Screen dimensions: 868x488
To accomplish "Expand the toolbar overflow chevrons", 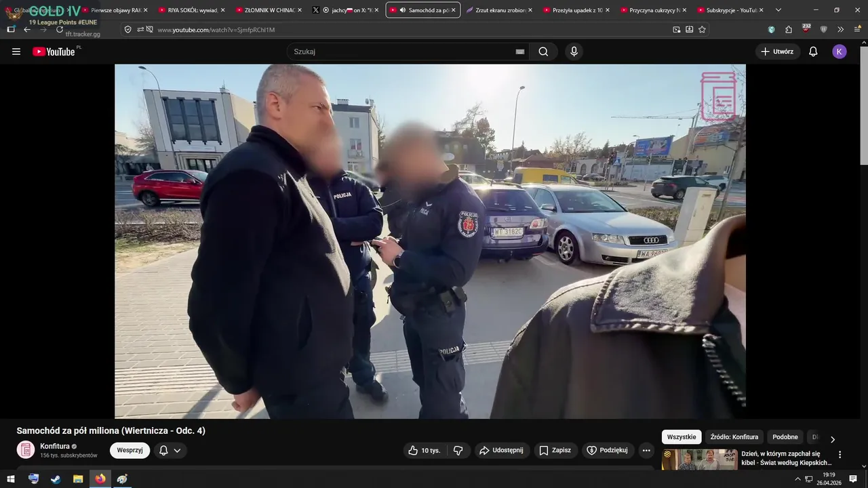I will tap(841, 30).
